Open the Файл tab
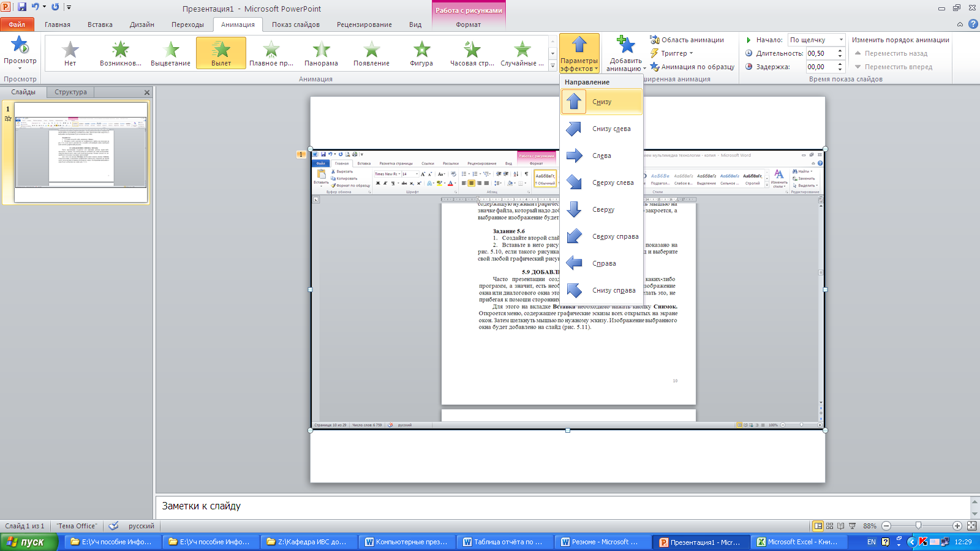This screenshot has width=980, height=551. [17, 24]
